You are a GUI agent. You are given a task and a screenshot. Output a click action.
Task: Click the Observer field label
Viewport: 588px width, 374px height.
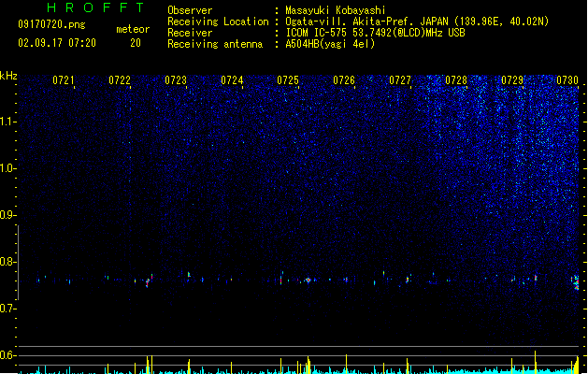click(x=190, y=10)
